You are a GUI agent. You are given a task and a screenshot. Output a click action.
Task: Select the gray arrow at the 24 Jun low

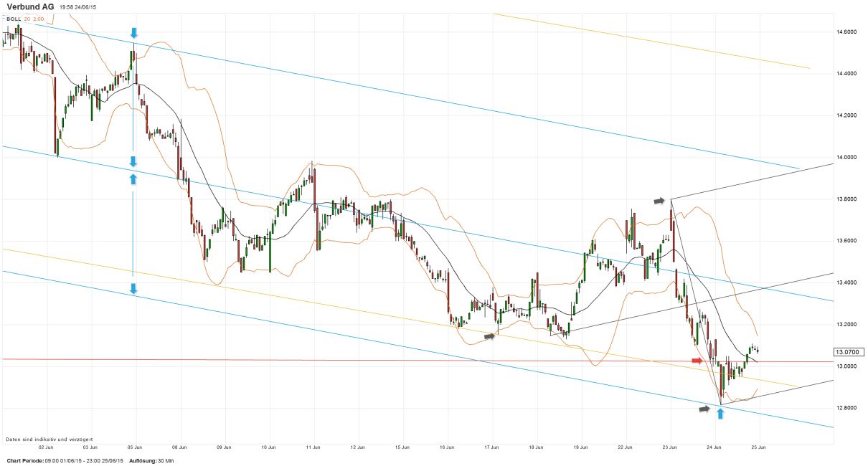click(x=704, y=409)
